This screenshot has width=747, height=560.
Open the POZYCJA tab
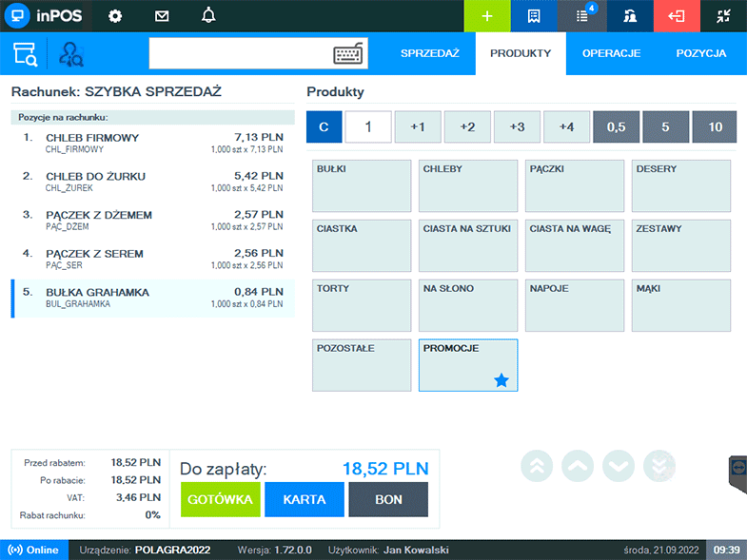[x=701, y=53]
